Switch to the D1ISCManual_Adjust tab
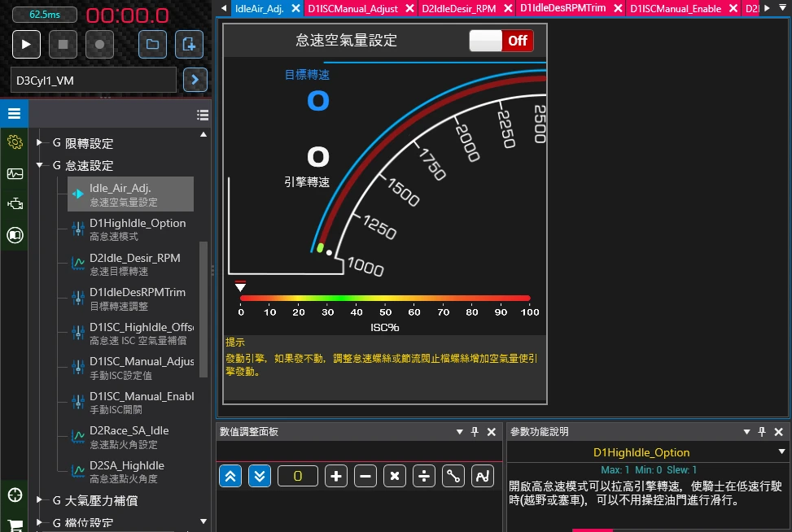Screen dimensions: 792x532 [x=353, y=9]
